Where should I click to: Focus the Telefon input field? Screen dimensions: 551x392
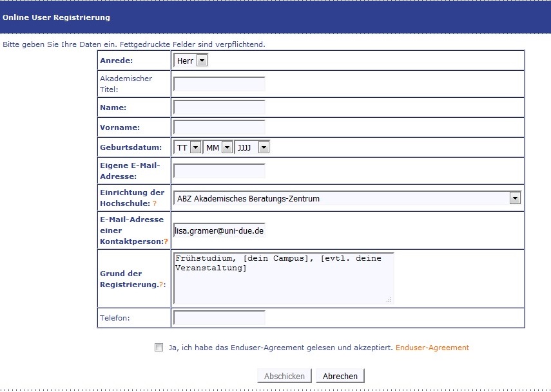219,317
